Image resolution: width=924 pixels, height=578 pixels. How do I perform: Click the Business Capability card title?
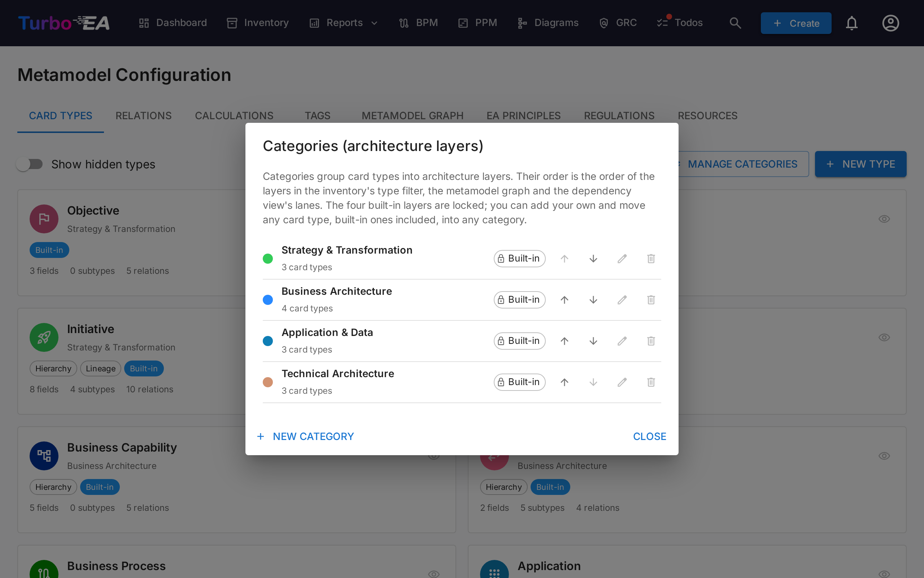[122, 448]
